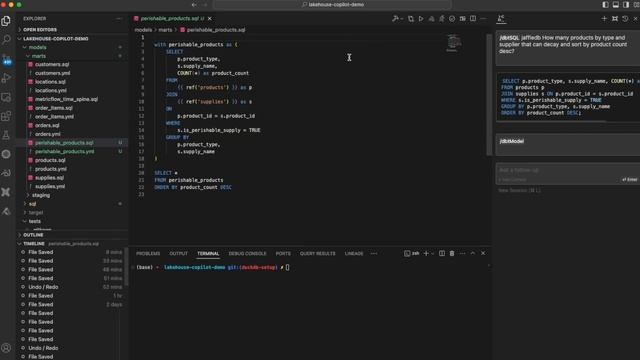Expand the Open Editors section
Image resolution: width=640 pixels, height=360 pixels.
coord(40,30)
